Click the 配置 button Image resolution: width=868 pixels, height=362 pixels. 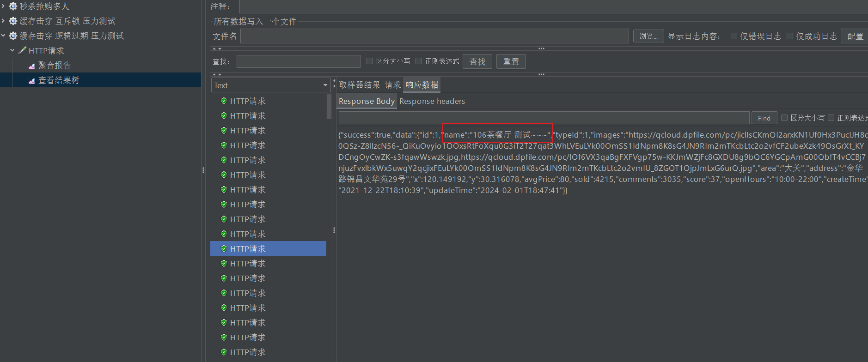[x=855, y=36]
